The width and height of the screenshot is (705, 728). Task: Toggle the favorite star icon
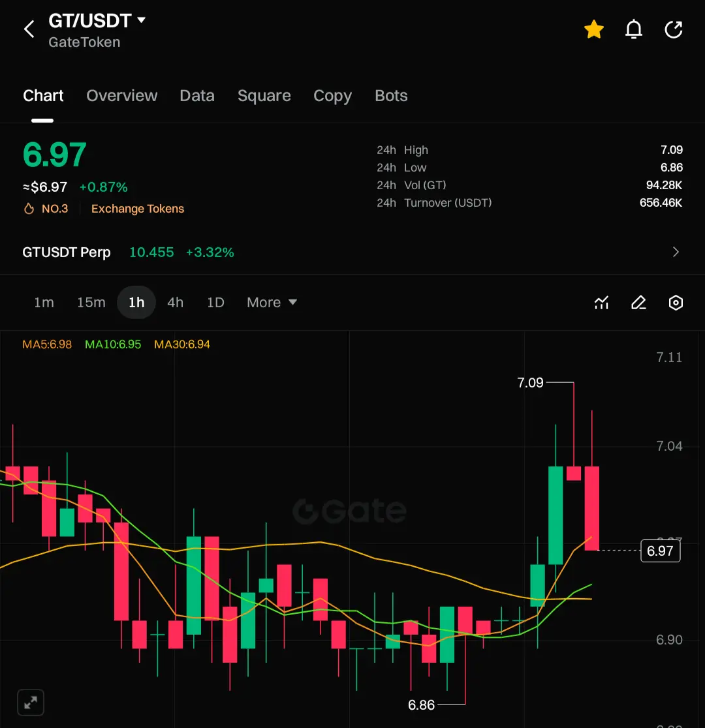[x=593, y=29]
